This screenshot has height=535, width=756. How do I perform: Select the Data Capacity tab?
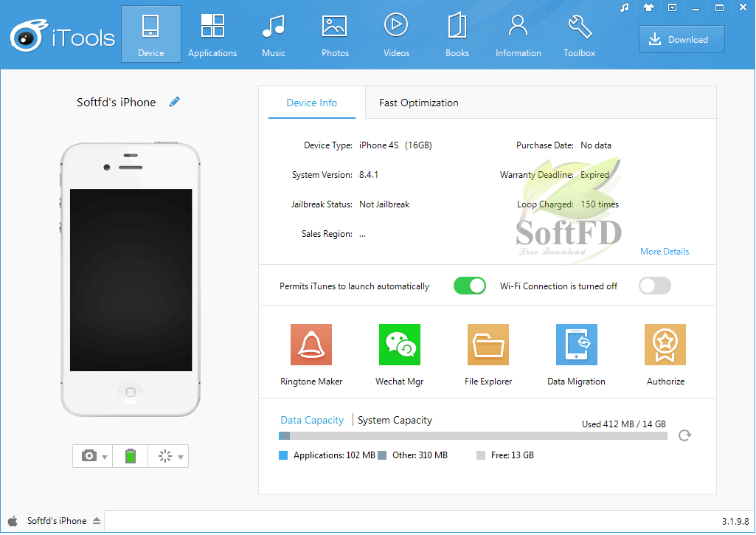(x=312, y=420)
